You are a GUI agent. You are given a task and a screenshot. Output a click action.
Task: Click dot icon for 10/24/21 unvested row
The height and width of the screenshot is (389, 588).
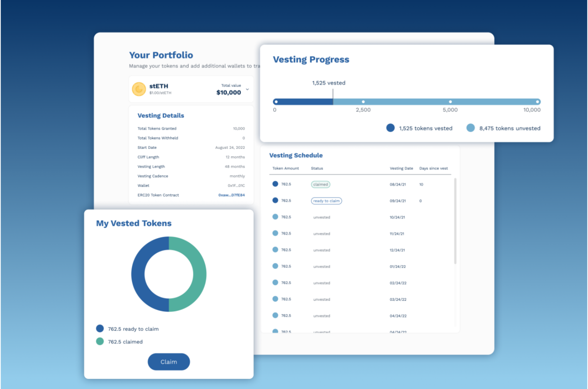pos(275,217)
